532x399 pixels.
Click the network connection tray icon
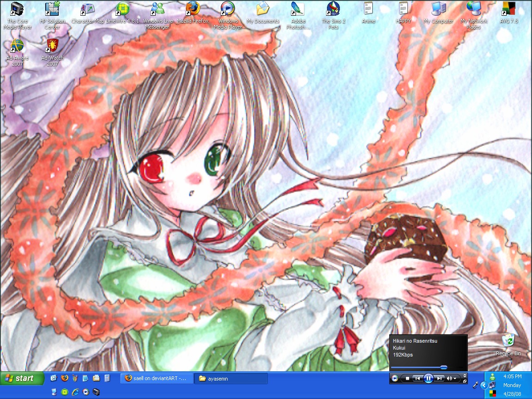[492, 385]
